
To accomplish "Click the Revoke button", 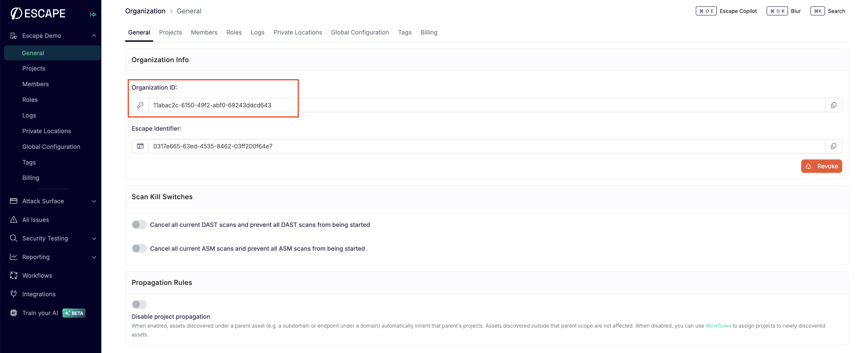I will tap(821, 166).
